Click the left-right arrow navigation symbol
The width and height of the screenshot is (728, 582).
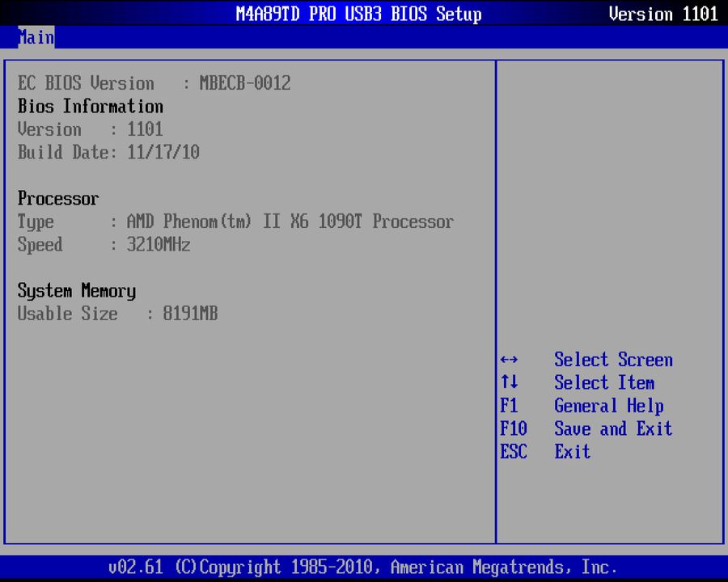[x=508, y=360]
